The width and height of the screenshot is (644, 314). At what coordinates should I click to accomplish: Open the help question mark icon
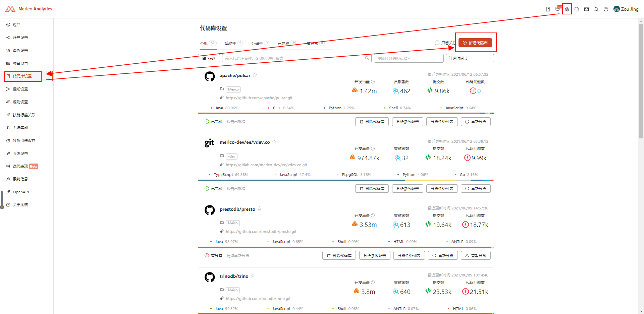click(606, 9)
